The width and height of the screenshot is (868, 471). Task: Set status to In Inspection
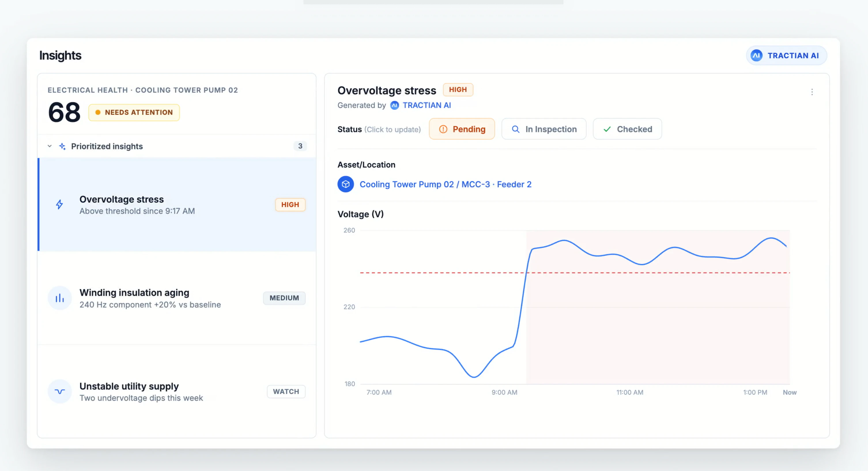[x=544, y=129]
